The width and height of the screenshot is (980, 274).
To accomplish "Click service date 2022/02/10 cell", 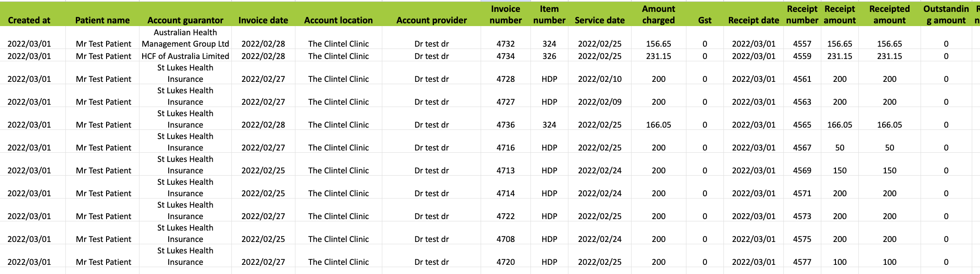I will 600,79.
